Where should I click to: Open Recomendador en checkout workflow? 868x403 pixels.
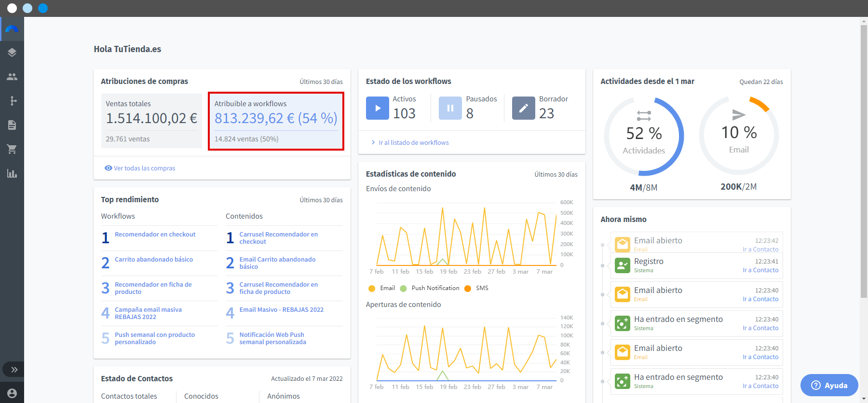coord(155,234)
